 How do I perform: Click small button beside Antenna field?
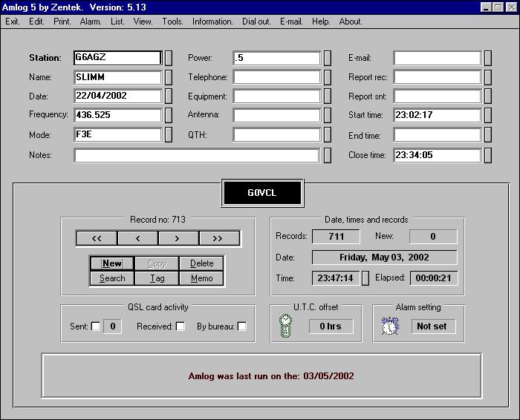[328, 115]
